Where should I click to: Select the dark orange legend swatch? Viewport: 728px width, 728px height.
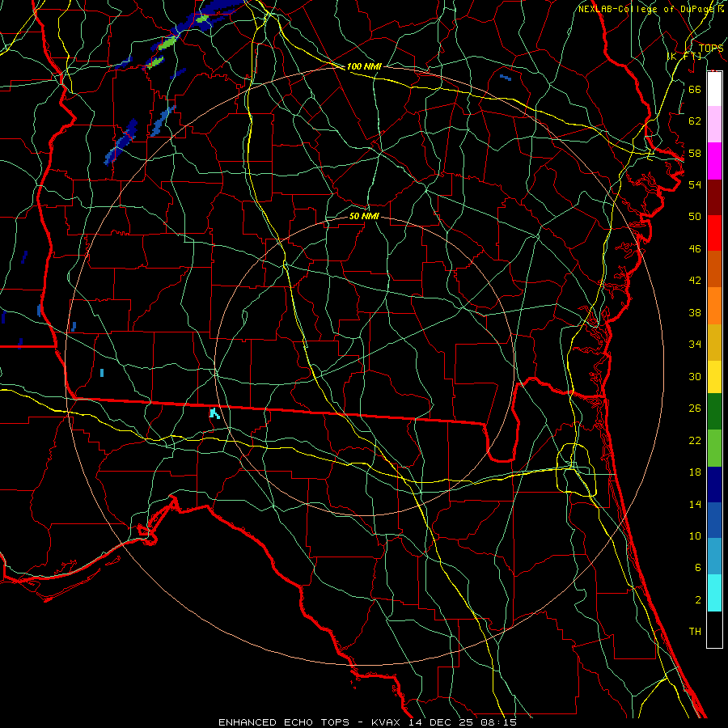pos(714,269)
